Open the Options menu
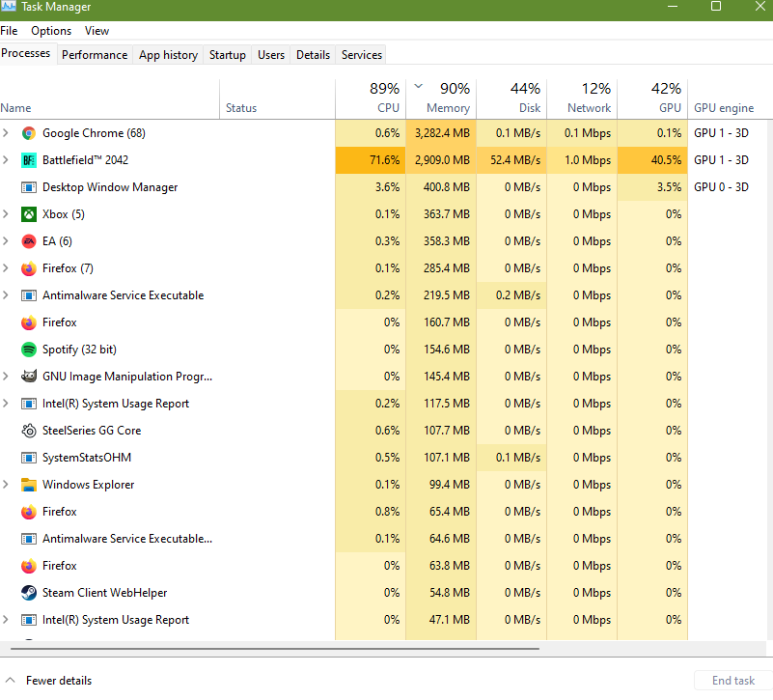The image size is (773, 700). click(x=51, y=31)
